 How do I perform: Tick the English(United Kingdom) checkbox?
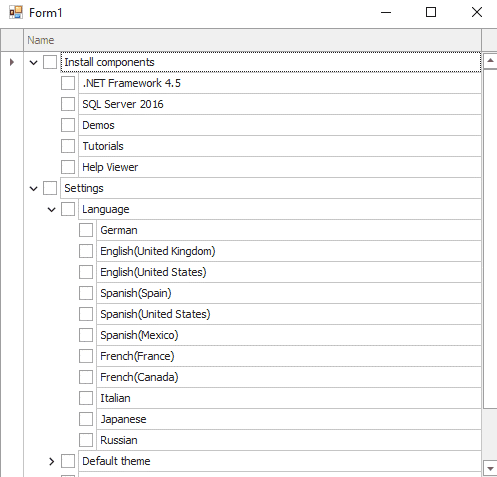click(x=86, y=251)
